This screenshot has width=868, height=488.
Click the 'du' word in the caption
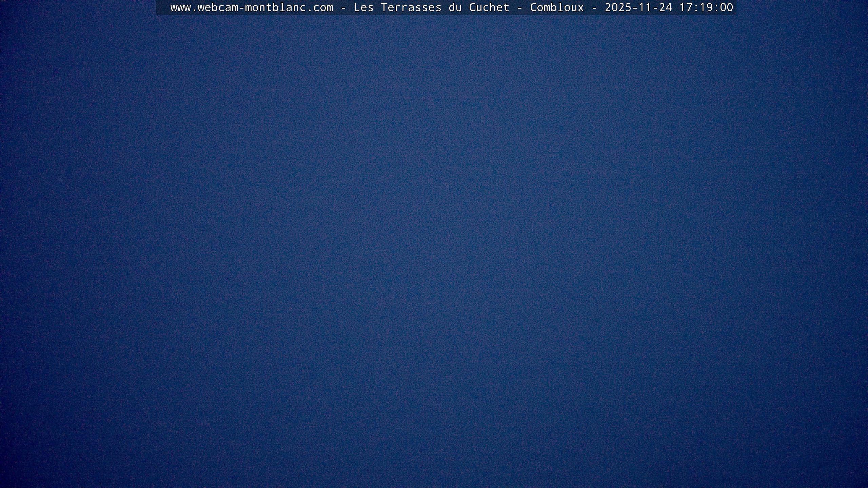point(455,7)
